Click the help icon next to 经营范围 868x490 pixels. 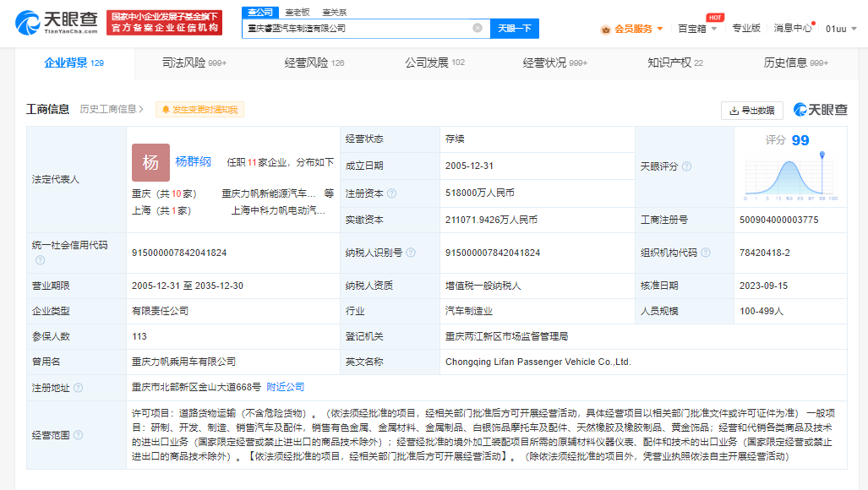point(78,435)
